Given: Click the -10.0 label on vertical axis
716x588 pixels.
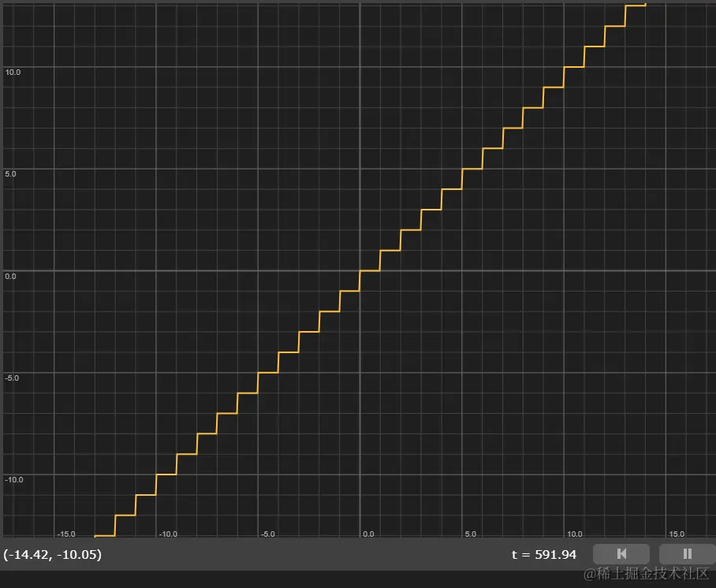Looking at the screenshot, I should point(13,480).
